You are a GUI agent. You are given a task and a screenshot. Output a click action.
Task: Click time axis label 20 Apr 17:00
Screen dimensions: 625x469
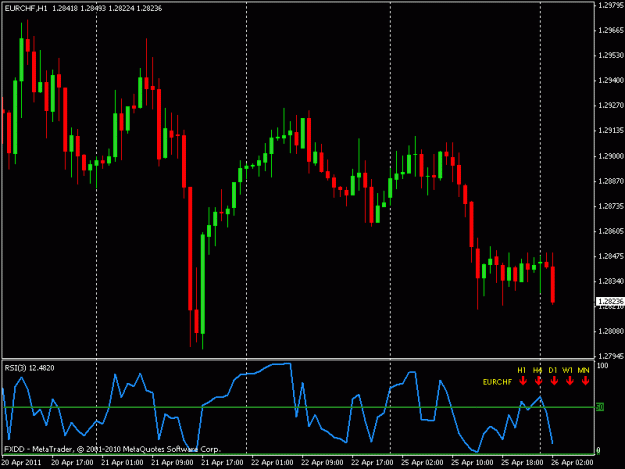point(72,463)
